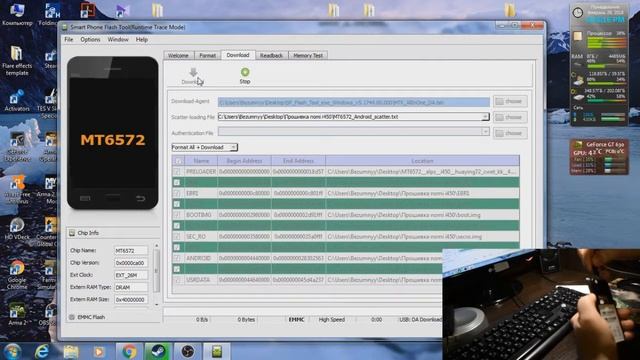Click choose button for Authentication File
This screenshot has height=360, width=640.
(510, 133)
